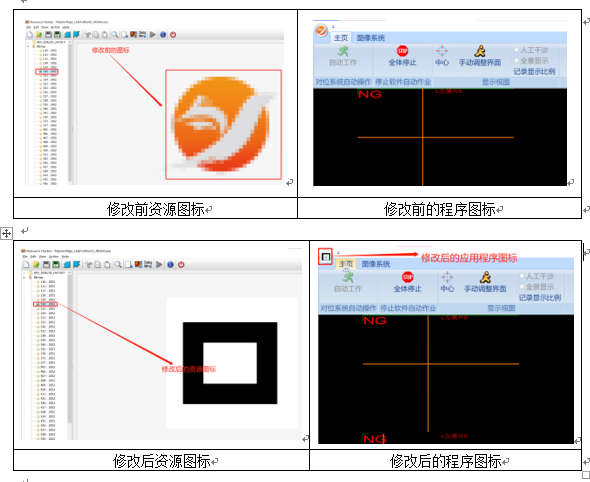Toggle the 人工干涉 checkbox in the 修改后 program screenshot
590x482 pixels.
[522, 276]
